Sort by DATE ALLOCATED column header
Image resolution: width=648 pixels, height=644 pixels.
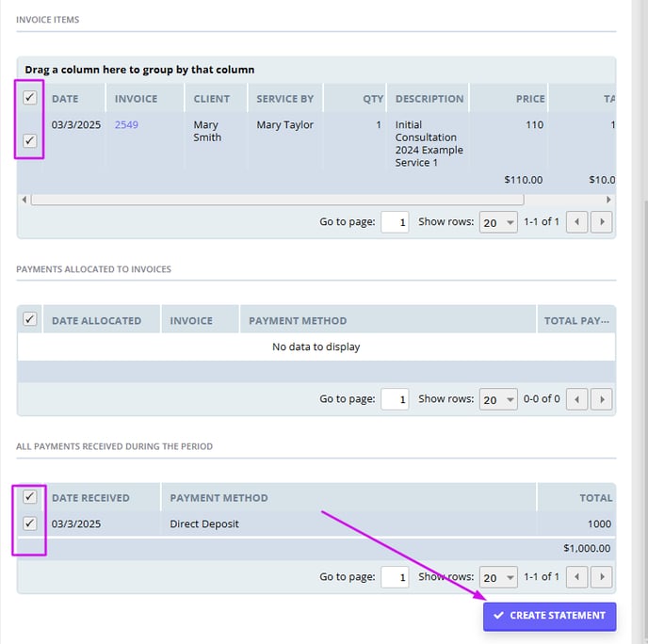pyautogui.click(x=102, y=320)
